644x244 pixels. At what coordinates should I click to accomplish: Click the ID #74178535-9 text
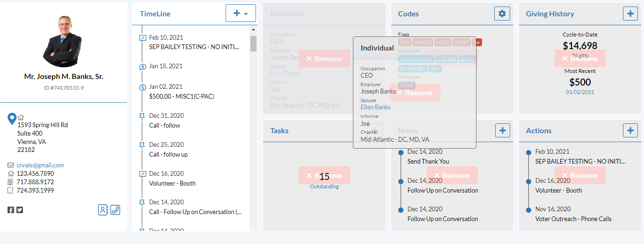tap(63, 87)
